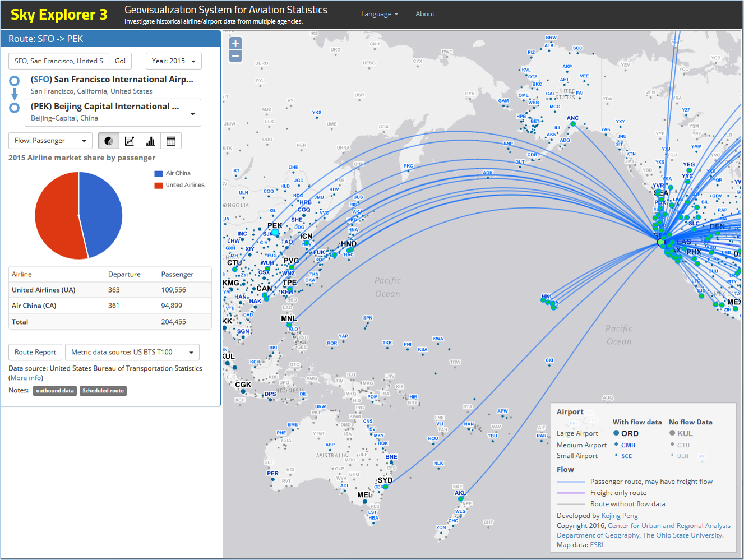The width and height of the screenshot is (744, 560).
Task: Select PVG airport on the map
Action: (292, 267)
